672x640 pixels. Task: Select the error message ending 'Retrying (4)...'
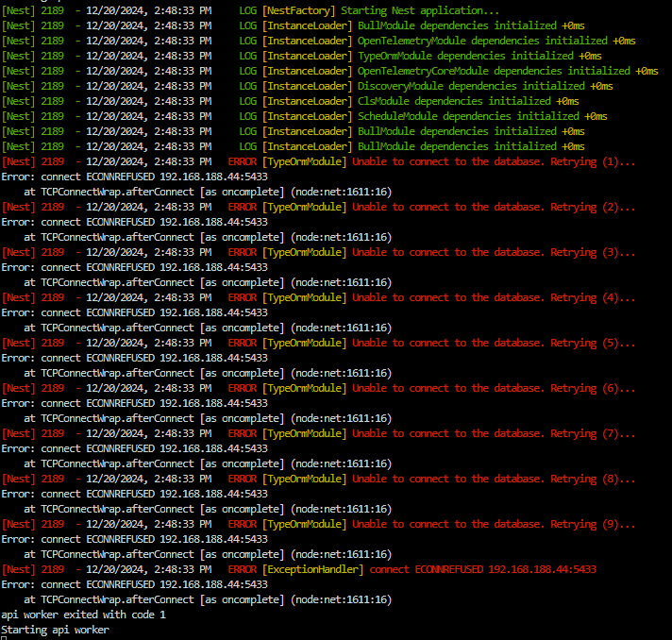click(494, 297)
